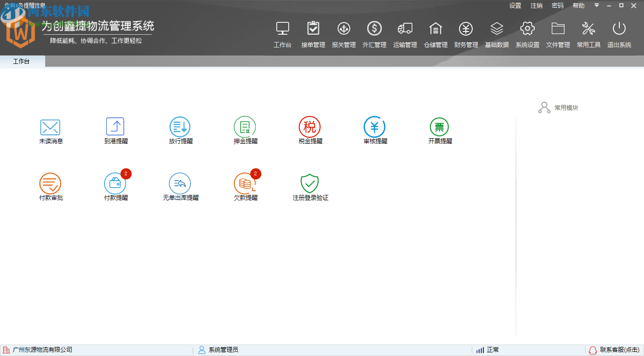Open 帮助 menu item
This screenshot has height=356, width=644.
coord(579,5)
